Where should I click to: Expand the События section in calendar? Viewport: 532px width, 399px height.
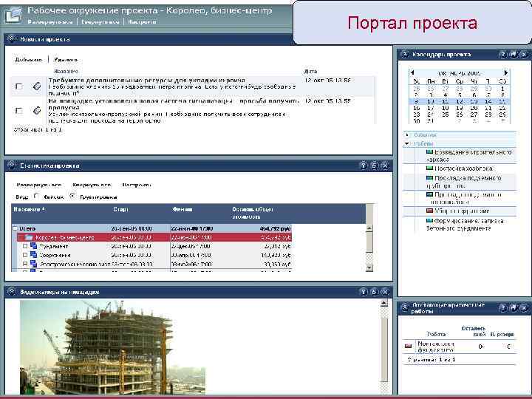[407, 135]
